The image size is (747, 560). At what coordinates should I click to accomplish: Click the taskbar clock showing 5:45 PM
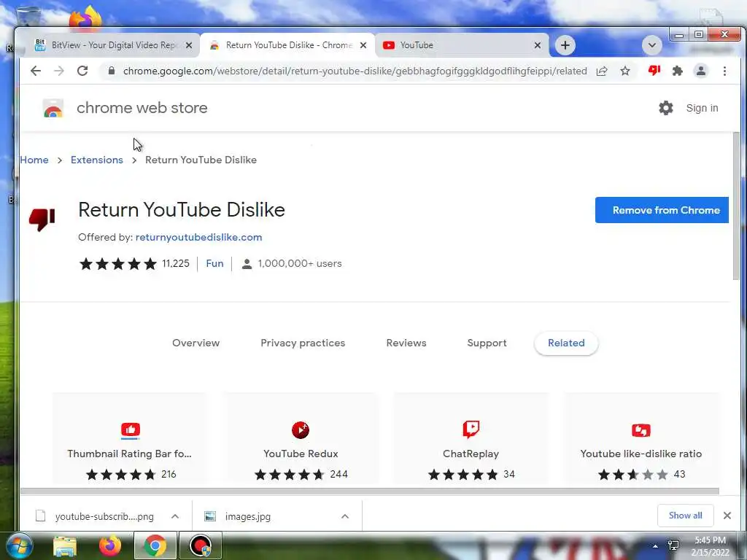click(710, 546)
